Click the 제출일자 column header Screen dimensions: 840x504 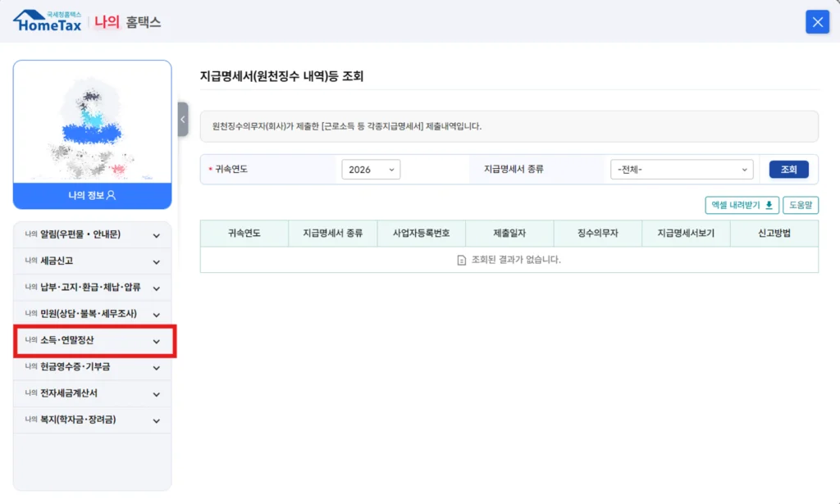tap(509, 234)
